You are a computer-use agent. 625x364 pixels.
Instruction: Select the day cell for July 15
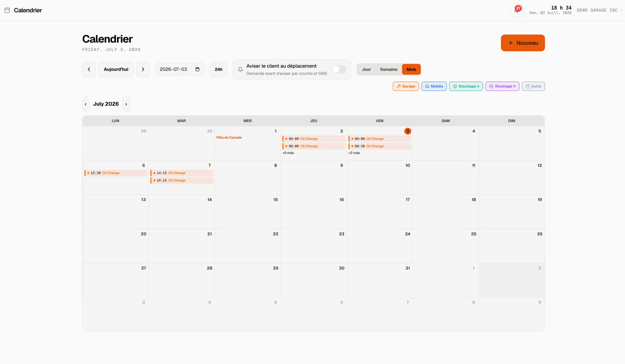click(247, 212)
